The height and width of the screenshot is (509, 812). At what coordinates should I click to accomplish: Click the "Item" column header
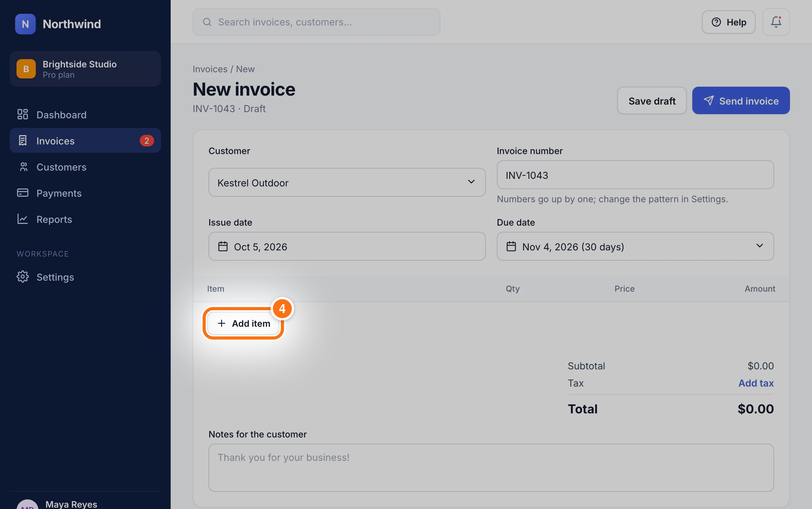pos(215,289)
